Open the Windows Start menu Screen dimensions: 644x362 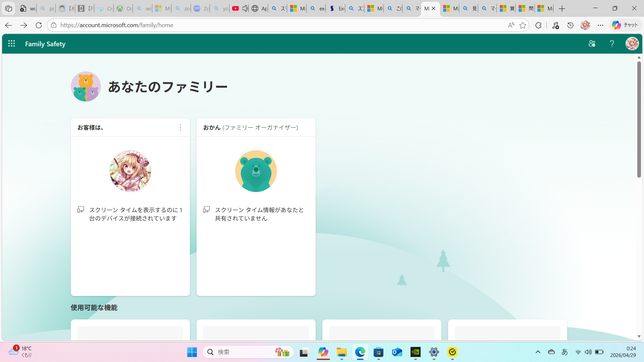point(192,352)
